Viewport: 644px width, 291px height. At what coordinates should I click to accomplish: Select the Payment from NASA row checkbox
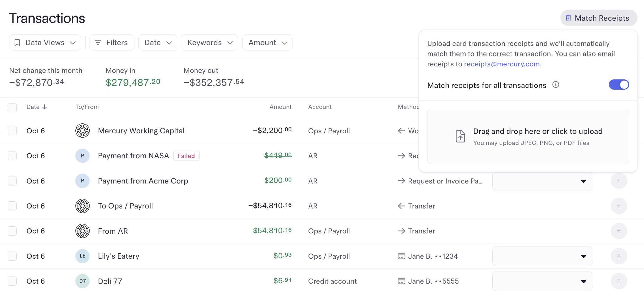tap(12, 156)
